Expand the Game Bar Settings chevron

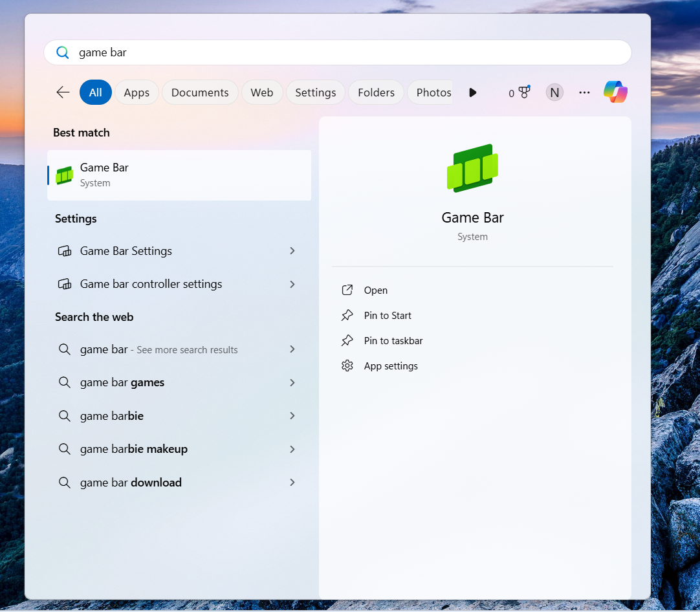[x=292, y=251]
